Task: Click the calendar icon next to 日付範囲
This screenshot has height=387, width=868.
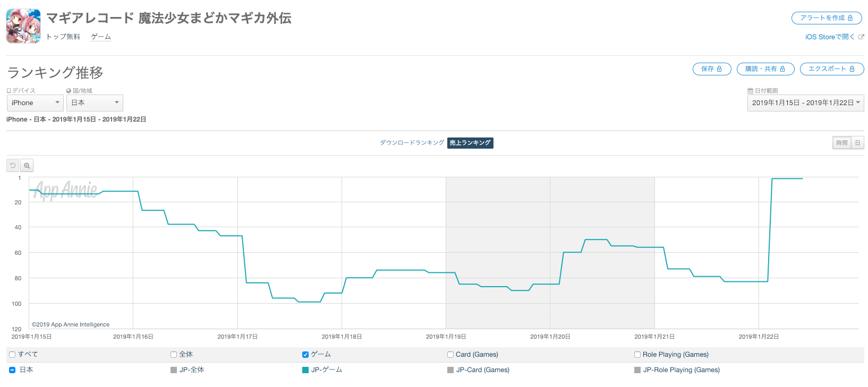Action: click(750, 91)
